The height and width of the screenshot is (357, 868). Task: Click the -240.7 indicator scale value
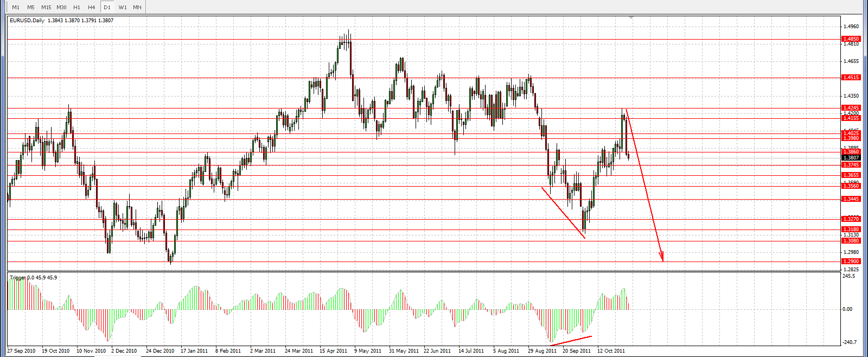click(850, 342)
